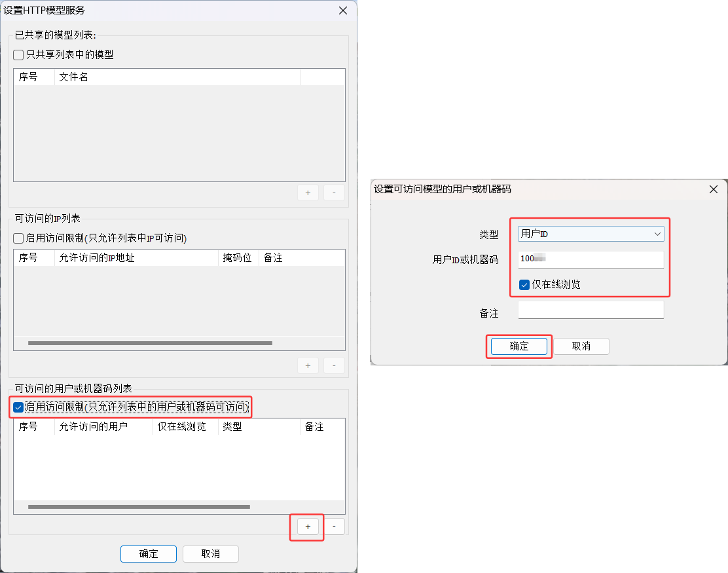Viewport: 728px width, 573px height.
Task: Check the 只共享列表中的模型 checkbox
Action: coord(18,54)
